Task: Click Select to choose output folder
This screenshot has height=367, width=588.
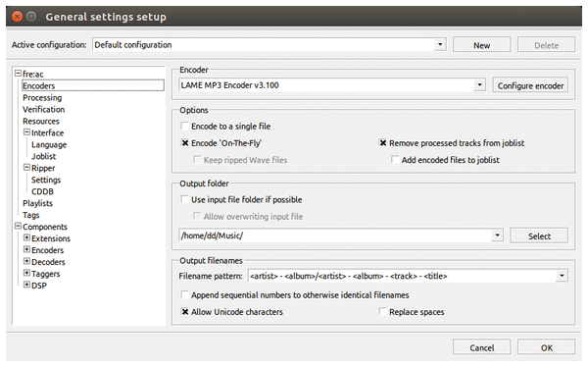Action: 539,236
